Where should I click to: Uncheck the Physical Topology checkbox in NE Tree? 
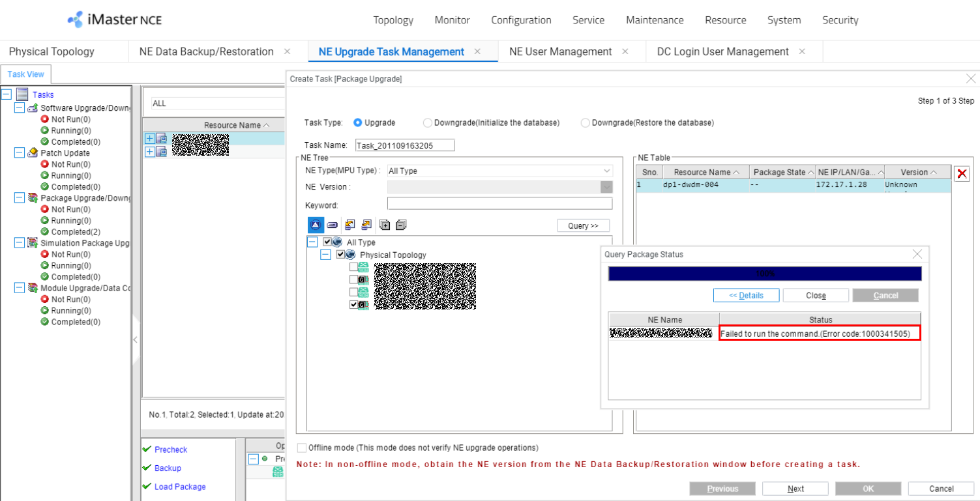coord(340,255)
